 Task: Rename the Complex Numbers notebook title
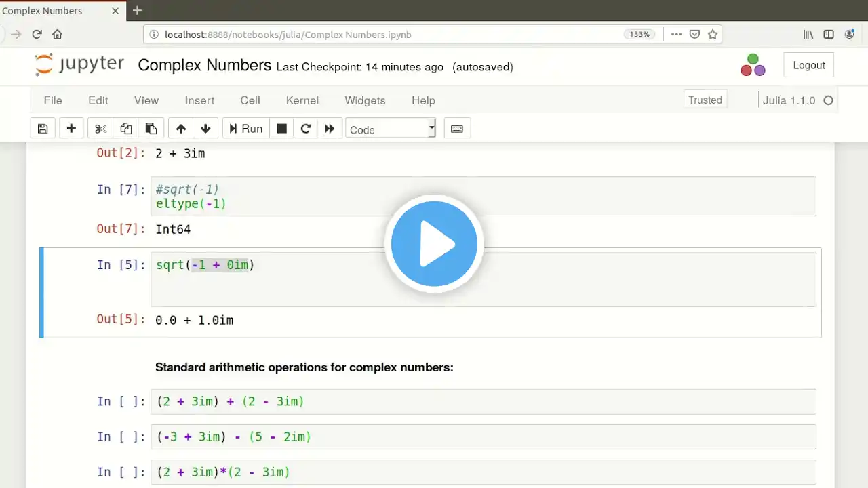pos(204,66)
